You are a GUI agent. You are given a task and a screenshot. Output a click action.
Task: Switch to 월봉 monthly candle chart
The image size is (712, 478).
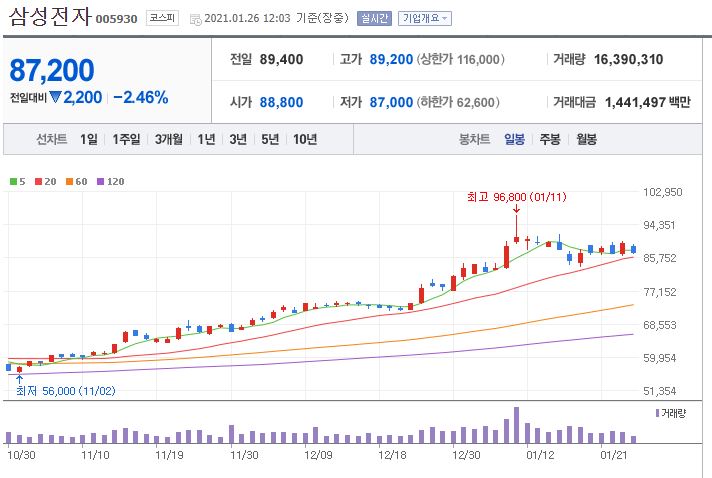point(586,139)
